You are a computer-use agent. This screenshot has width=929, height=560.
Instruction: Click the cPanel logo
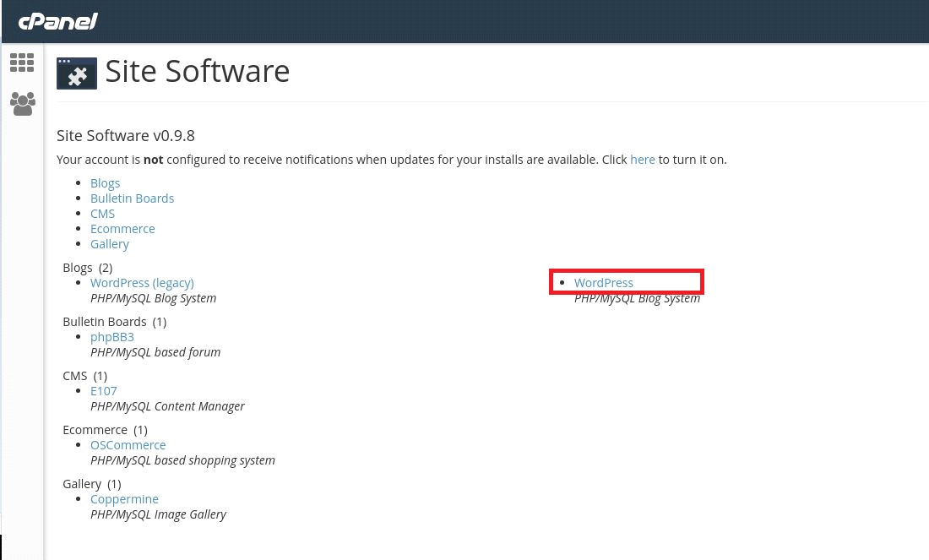[x=57, y=21]
